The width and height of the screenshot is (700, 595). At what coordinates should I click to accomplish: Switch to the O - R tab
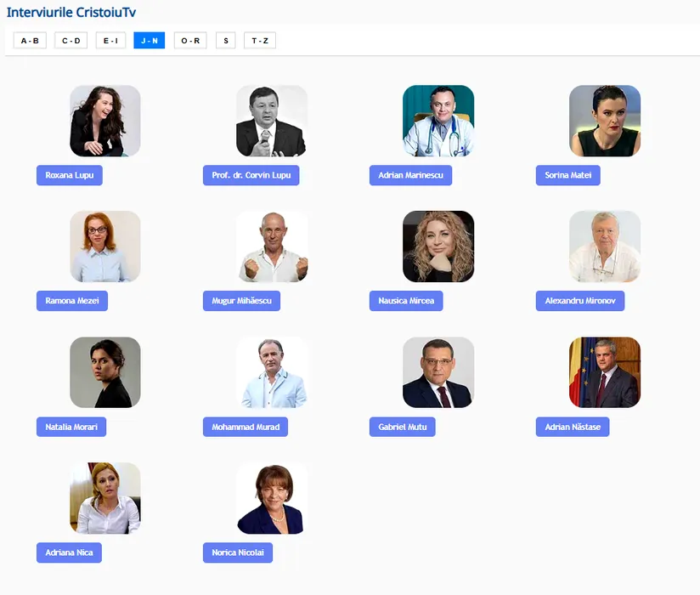tap(190, 41)
